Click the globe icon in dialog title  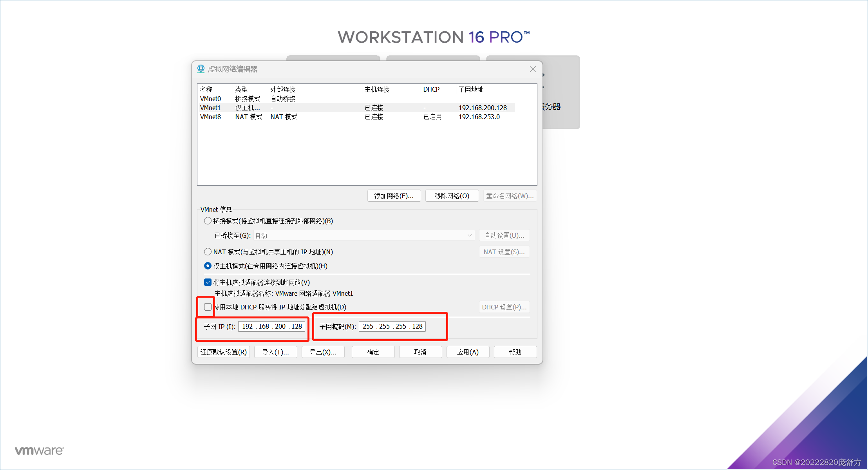pos(201,69)
